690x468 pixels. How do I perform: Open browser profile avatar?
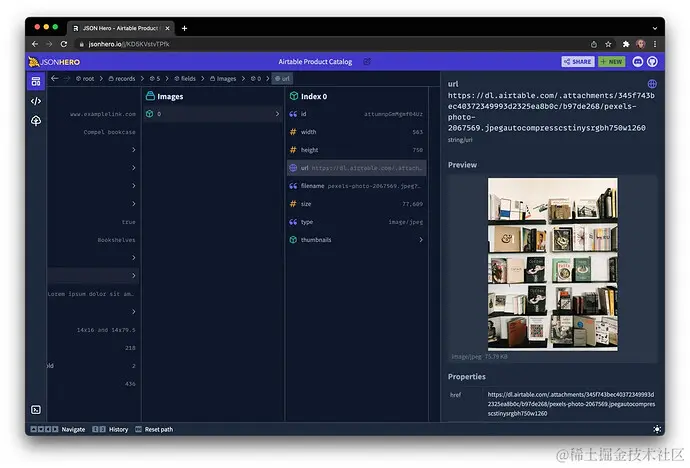point(641,44)
